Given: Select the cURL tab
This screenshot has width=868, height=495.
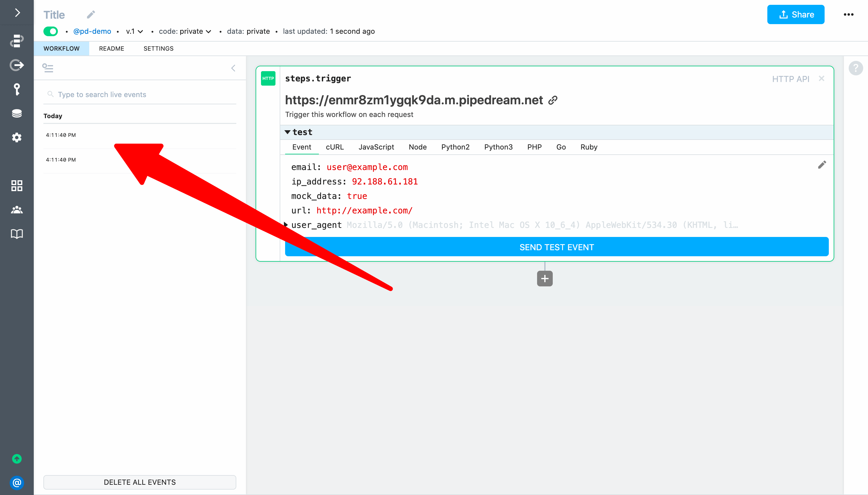Looking at the screenshot, I should click(x=335, y=147).
